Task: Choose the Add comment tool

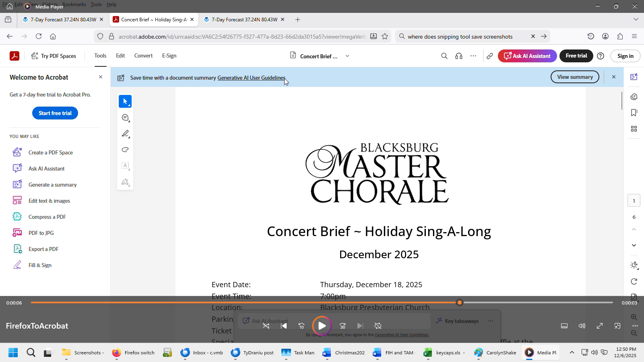Action: (125, 117)
